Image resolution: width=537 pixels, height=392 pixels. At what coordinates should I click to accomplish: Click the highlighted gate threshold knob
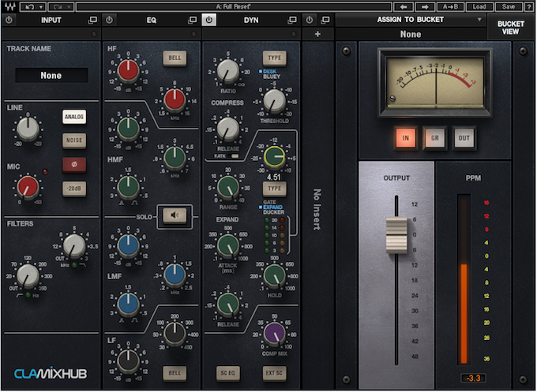pos(274,157)
